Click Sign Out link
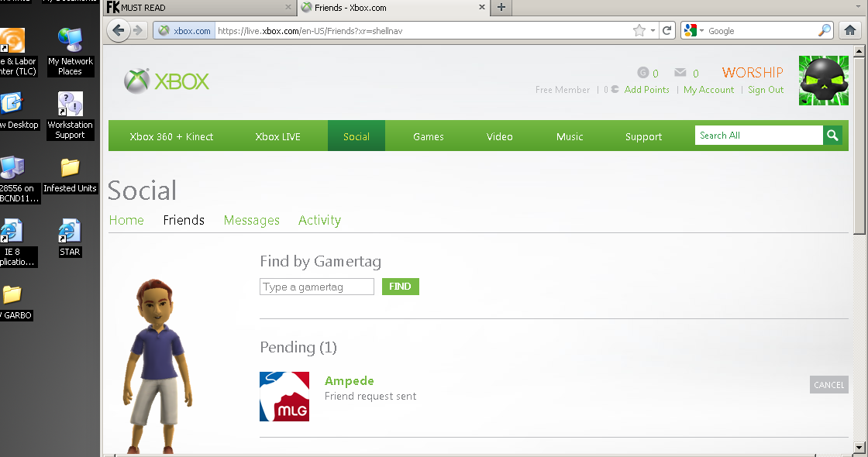The width and height of the screenshot is (868, 457). [x=766, y=90]
